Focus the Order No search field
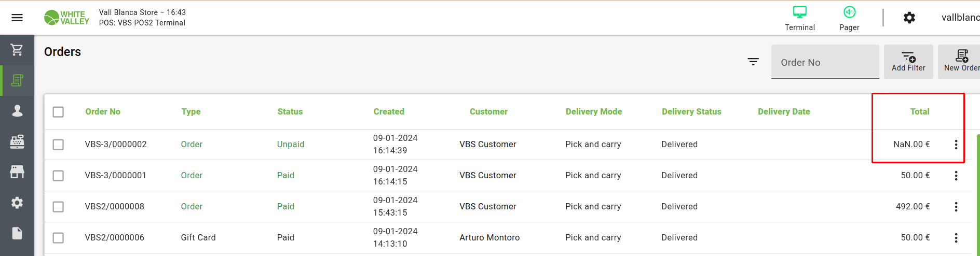980x256 pixels. pos(825,62)
